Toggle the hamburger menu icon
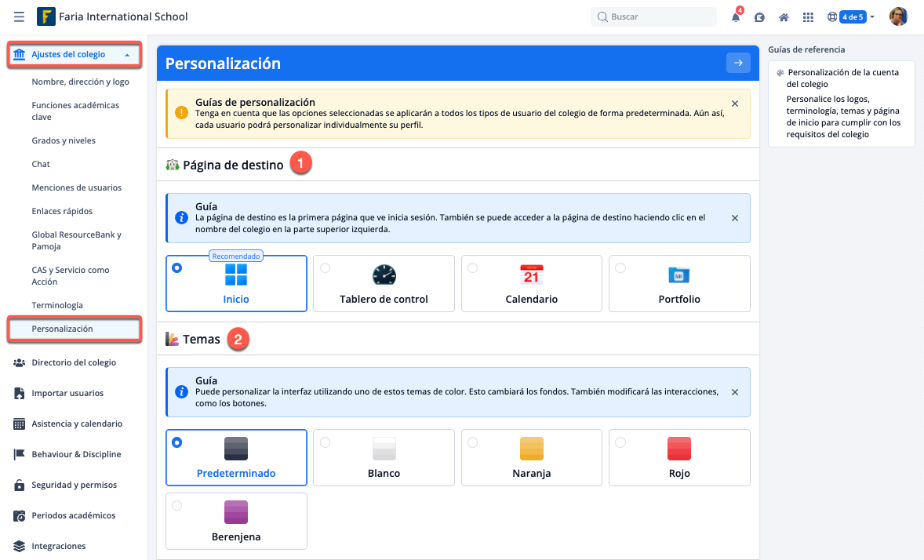This screenshot has height=560, width=924. [19, 16]
